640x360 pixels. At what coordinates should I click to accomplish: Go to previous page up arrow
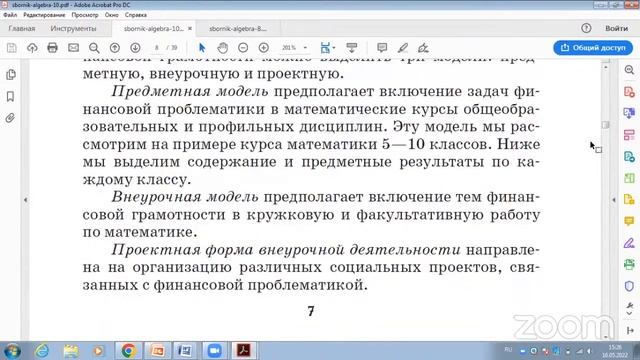[x=115, y=48]
